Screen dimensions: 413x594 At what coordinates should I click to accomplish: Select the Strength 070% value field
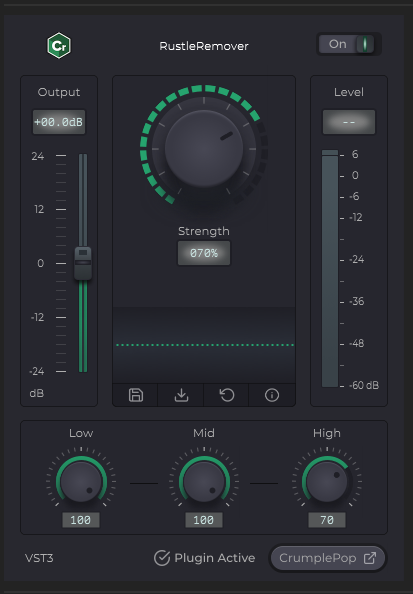[x=204, y=253]
